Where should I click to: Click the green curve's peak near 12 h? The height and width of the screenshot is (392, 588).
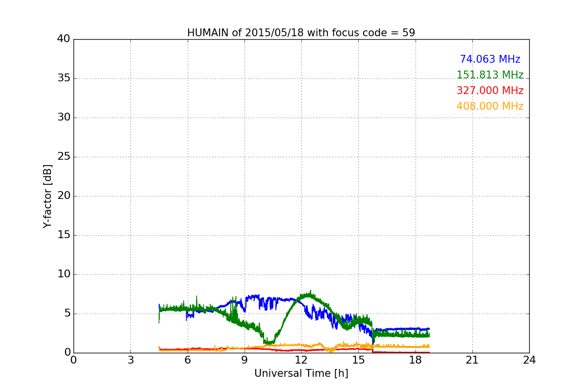(310, 294)
